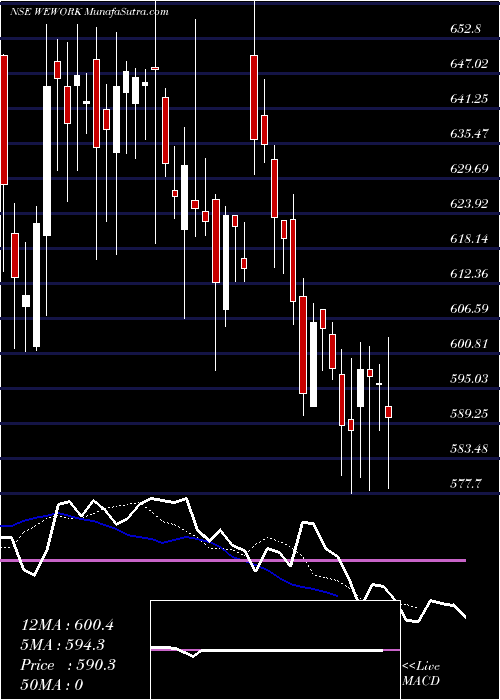Click the 5MA : 594.3 readout
The image size is (500, 700).
click(63, 645)
